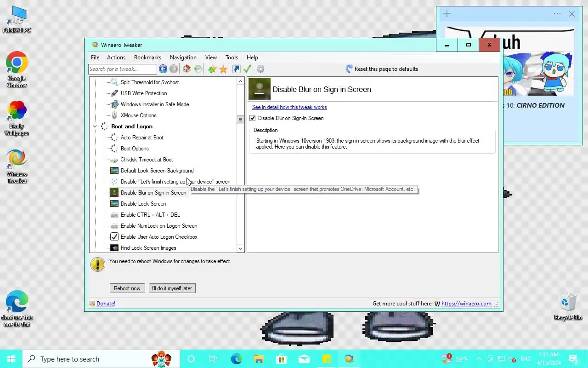Click the Chkdsk Timeout at Boot drive icon
Image resolution: width=588 pixels, height=368 pixels.
click(x=114, y=160)
